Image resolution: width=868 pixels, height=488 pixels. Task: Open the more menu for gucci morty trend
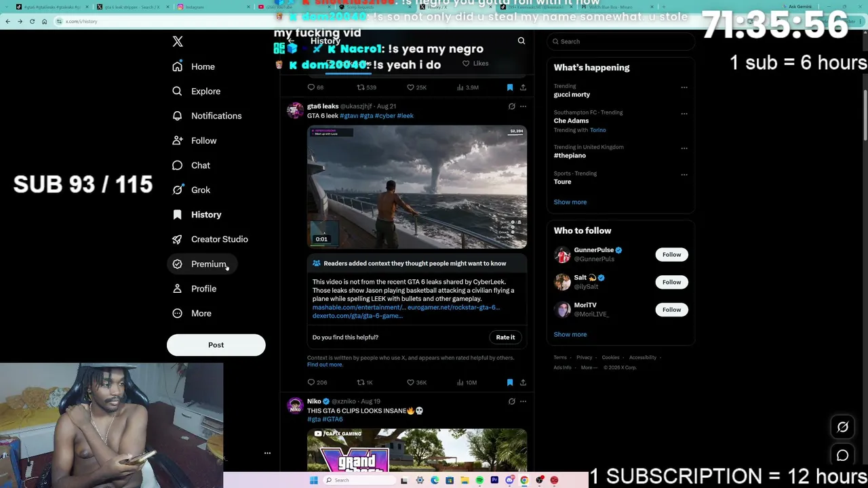coord(684,87)
